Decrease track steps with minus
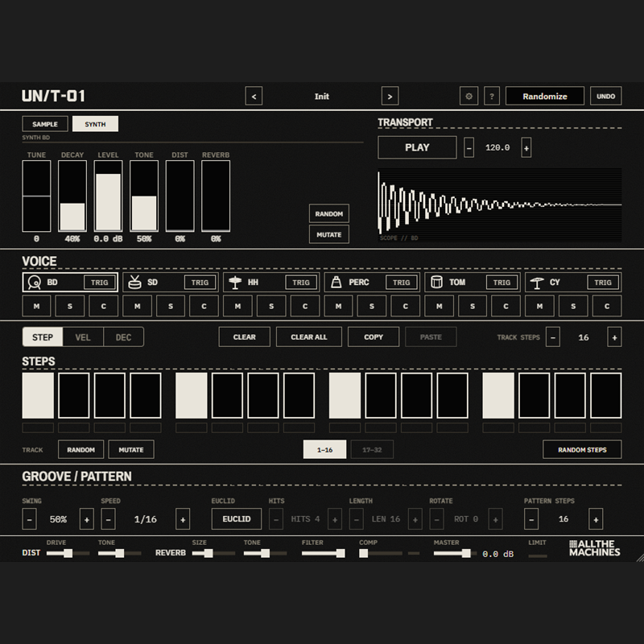 pos(553,337)
